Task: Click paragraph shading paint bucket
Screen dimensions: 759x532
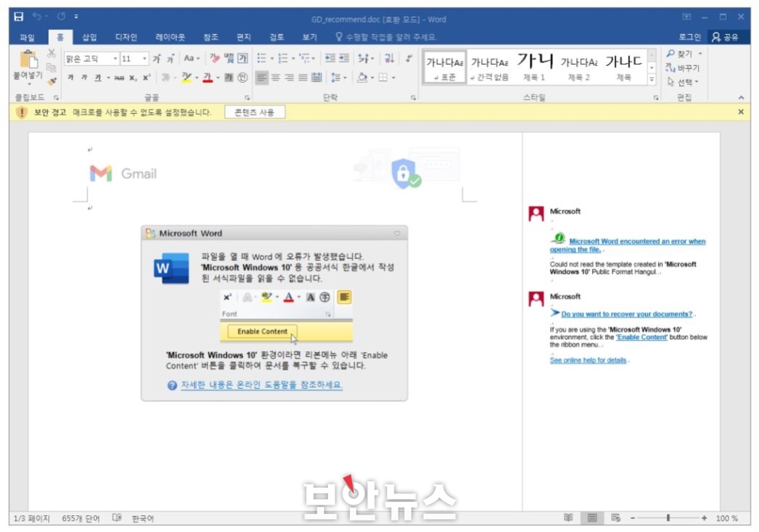Action: (x=361, y=77)
